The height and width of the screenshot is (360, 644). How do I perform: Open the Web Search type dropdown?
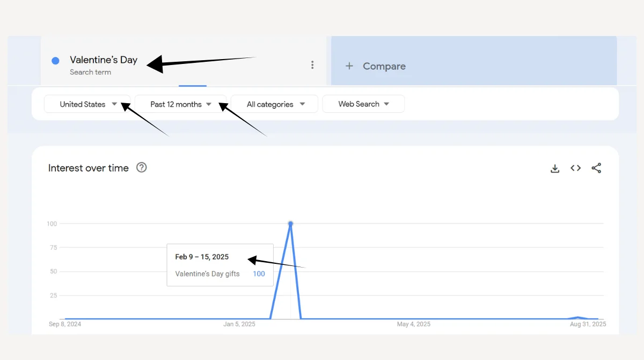[363, 104]
